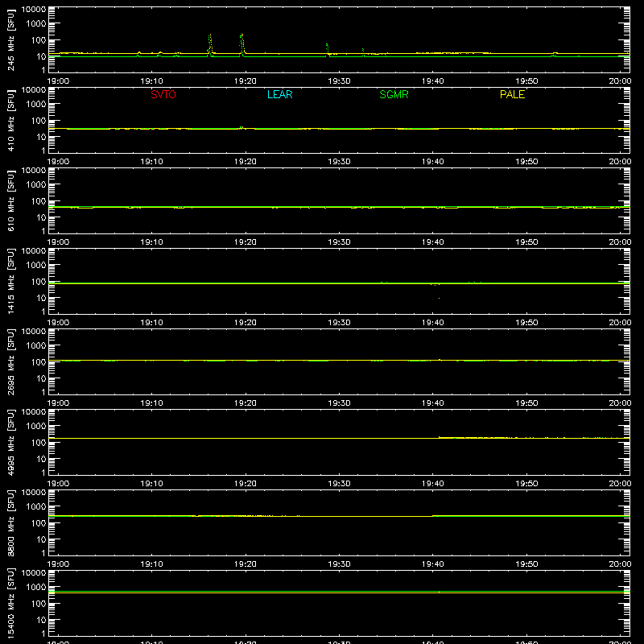
Task: Select the 2695 MHz [SFU] axis title
Action: point(11,361)
